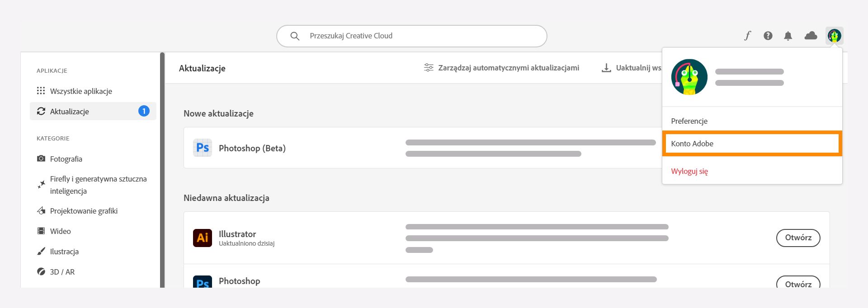Open Wszystkie aplikacje via the grid icon

coord(41,91)
